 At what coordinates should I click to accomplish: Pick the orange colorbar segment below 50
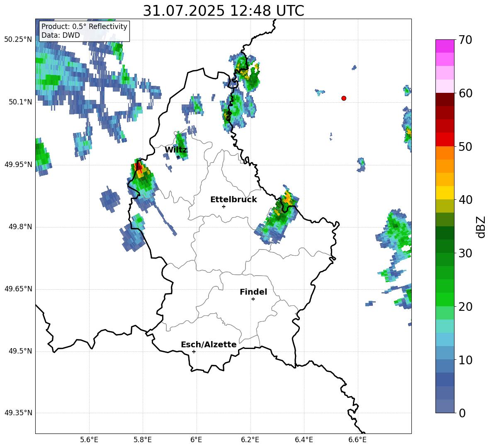(445, 153)
